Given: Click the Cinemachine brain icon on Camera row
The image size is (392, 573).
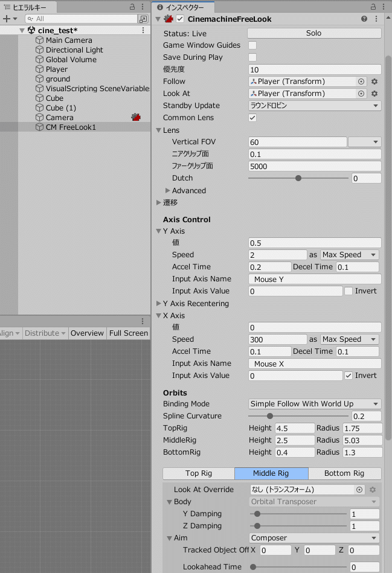Looking at the screenshot, I should [x=136, y=117].
